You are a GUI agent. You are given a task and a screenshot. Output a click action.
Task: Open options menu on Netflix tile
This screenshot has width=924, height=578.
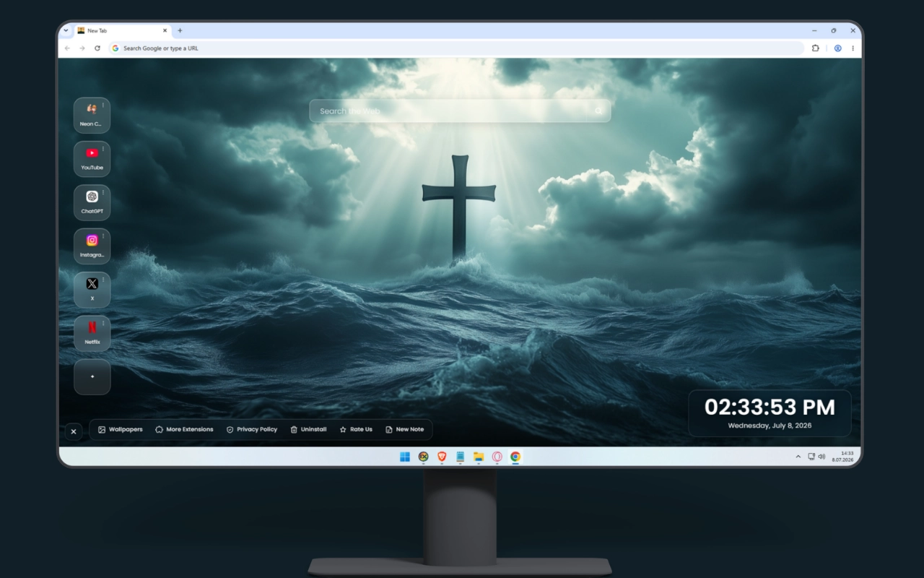(103, 324)
